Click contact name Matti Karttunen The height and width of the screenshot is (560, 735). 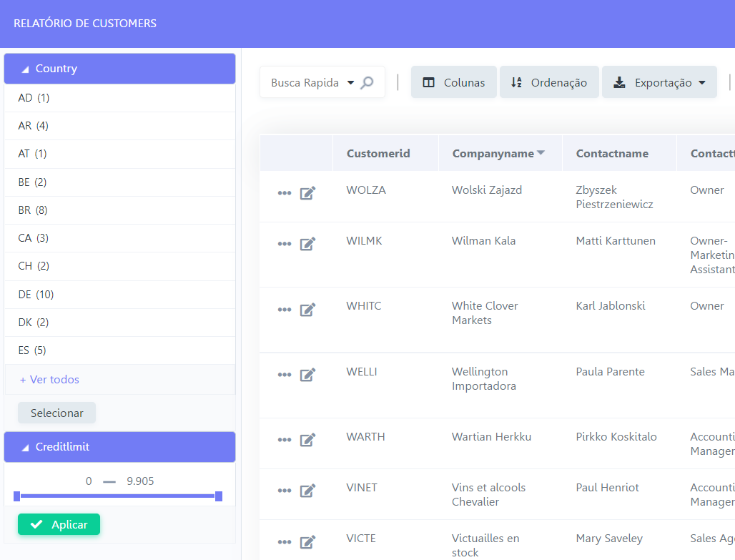click(616, 240)
